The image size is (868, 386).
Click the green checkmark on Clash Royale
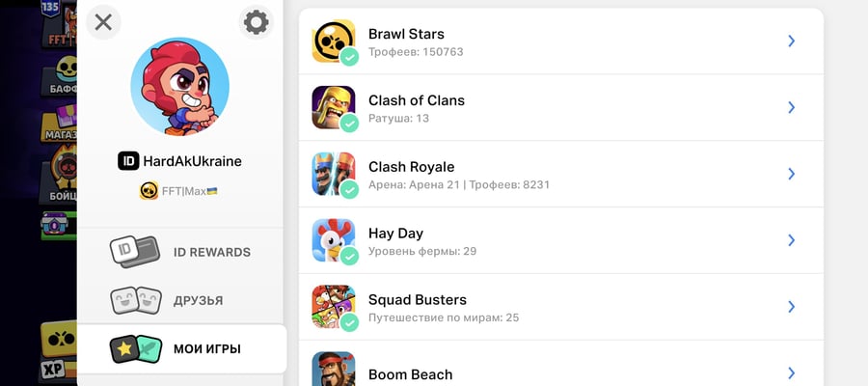[349, 189]
